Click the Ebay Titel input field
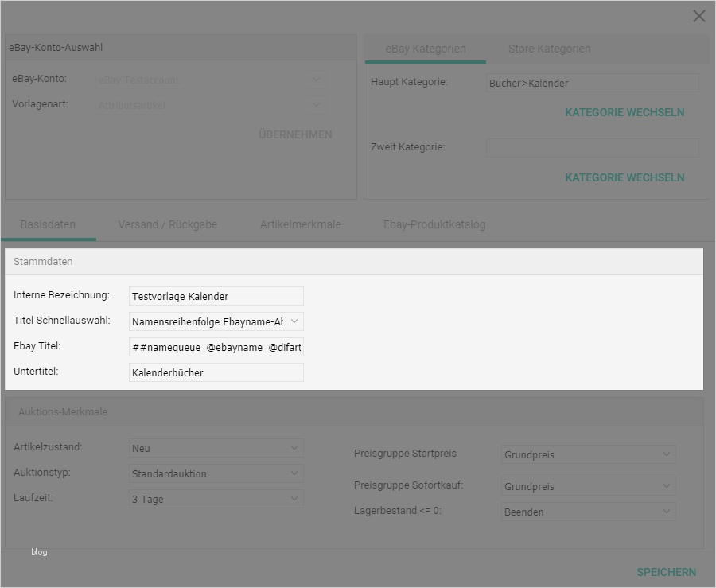This screenshot has width=716, height=588. tap(216, 348)
